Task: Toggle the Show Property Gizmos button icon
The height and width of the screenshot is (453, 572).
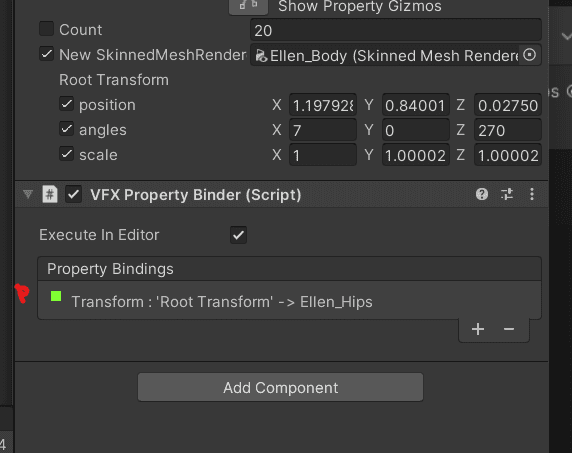Action: click(x=248, y=6)
